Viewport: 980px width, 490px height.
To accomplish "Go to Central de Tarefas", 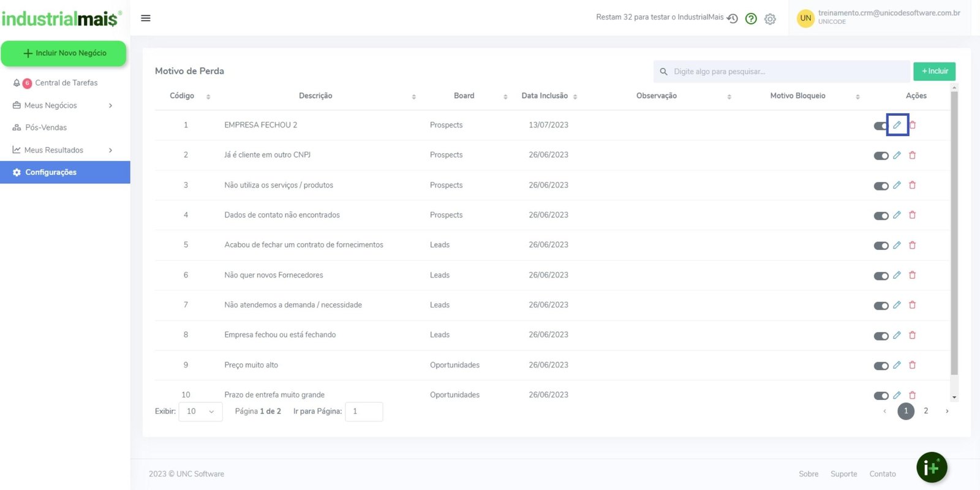I will coord(66,83).
